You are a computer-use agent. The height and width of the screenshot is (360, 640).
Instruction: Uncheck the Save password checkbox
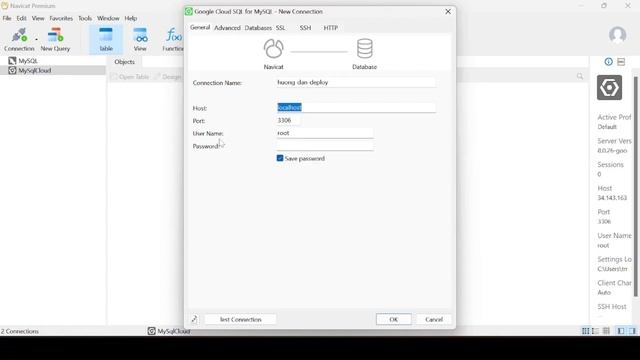280,158
